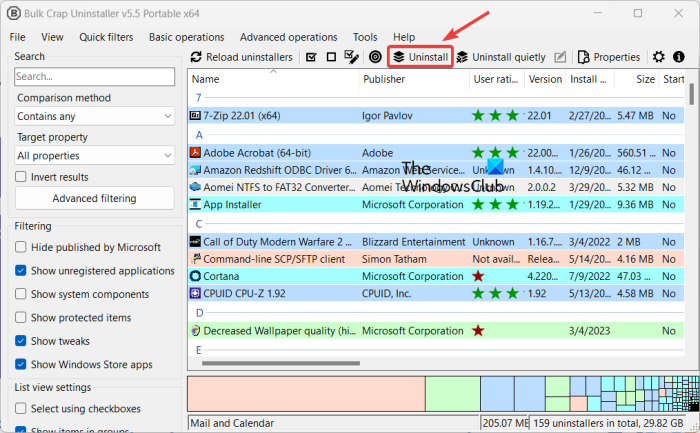Viewport: 700px width, 433px height.
Task: Click the Uninstall quietly stack icon
Action: [462, 57]
